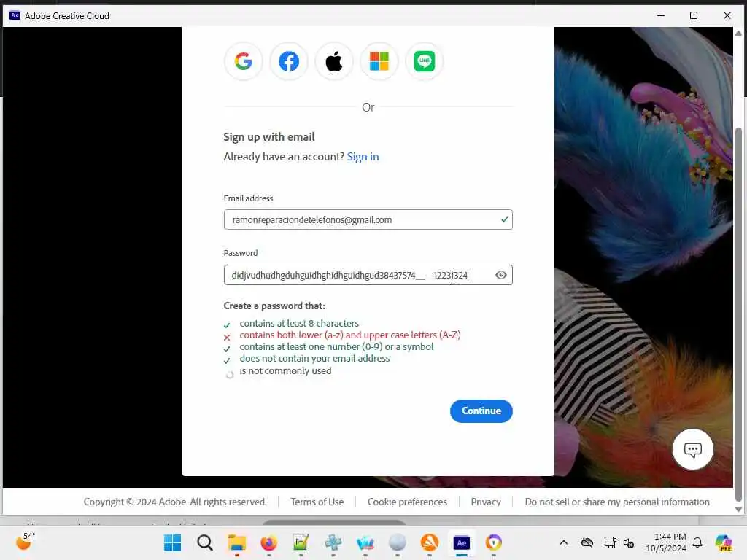Click the muted volume tray icon
The height and width of the screenshot is (560, 747).
629,542
